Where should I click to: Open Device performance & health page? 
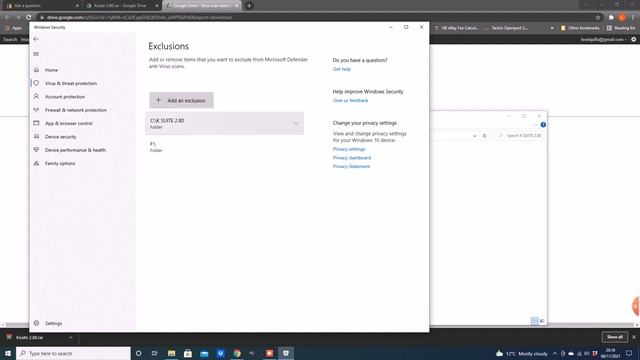[x=75, y=150]
